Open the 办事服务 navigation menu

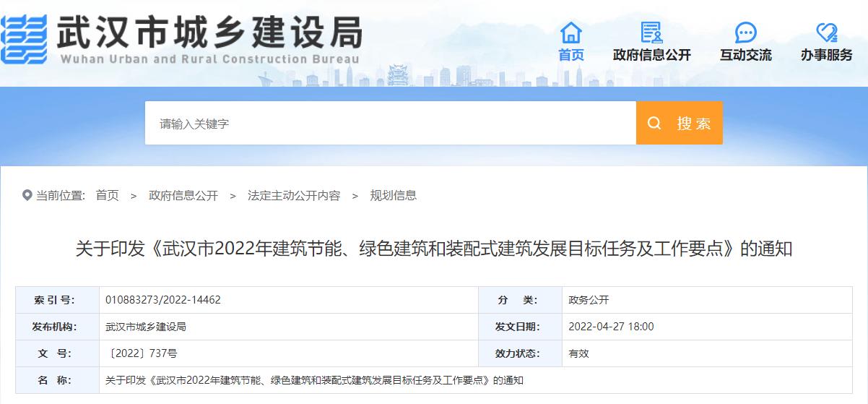(826, 55)
